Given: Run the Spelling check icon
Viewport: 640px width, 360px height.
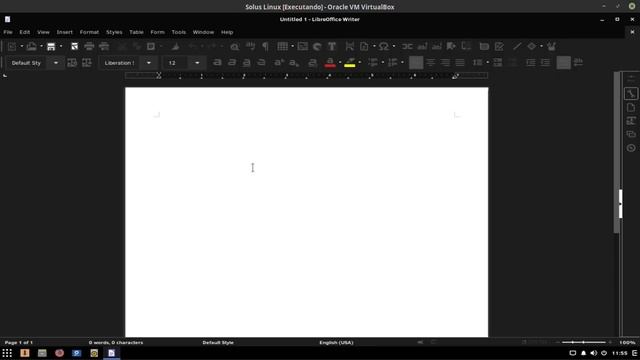Looking at the screenshot, I should (x=250, y=47).
